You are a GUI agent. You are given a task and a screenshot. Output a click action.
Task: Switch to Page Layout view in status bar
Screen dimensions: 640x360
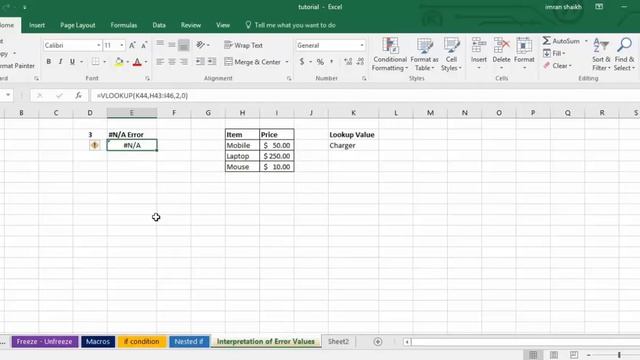(554, 355)
